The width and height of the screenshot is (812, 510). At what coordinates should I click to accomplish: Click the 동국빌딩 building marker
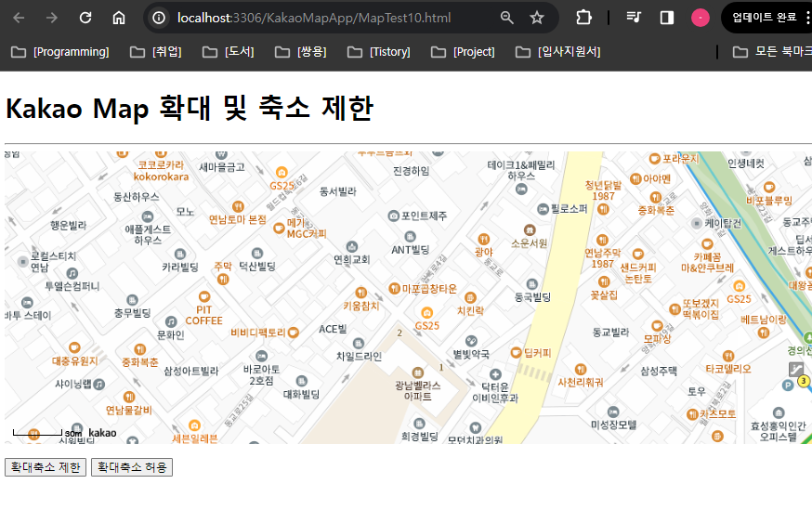(531, 283)
